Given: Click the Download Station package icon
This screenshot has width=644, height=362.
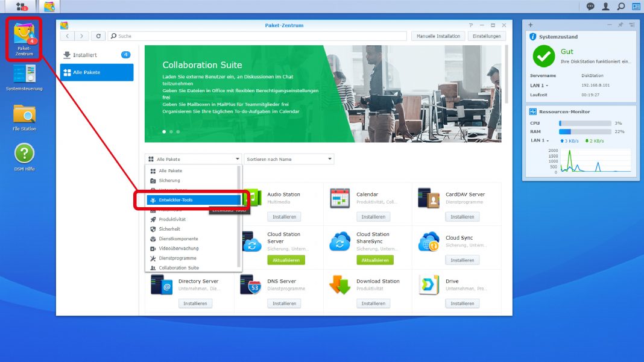Looking at the screenshot, I should click(339, 284).
